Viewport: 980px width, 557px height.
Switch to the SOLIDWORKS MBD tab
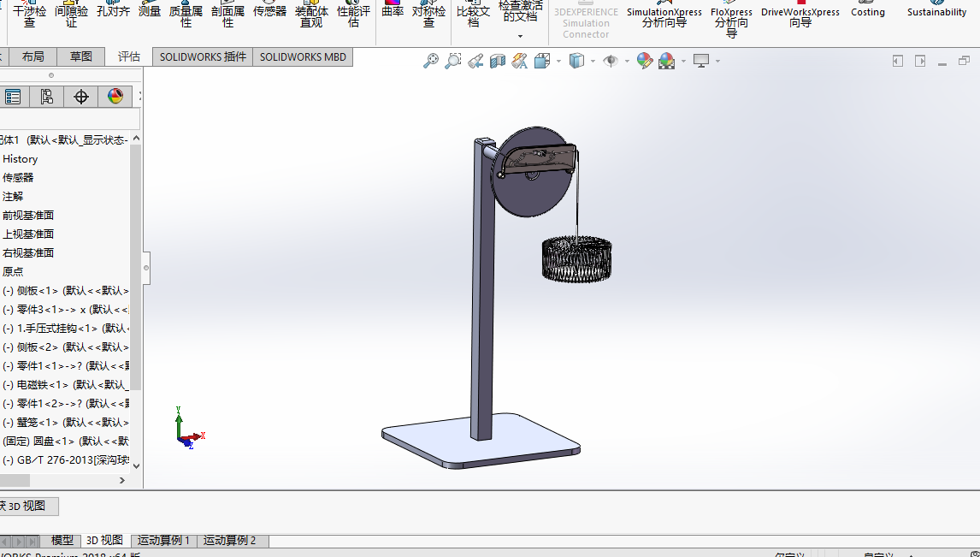pyautogui.click(x=303, y=56)
